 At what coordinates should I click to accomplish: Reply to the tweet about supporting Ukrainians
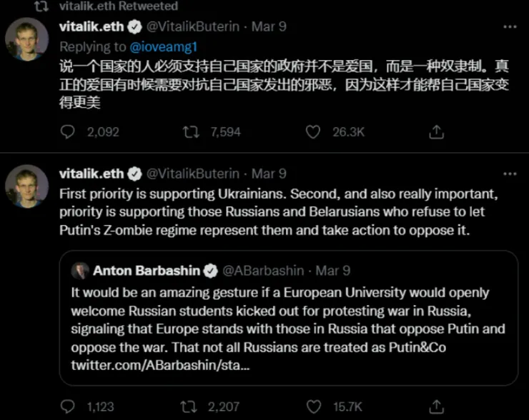67,406
